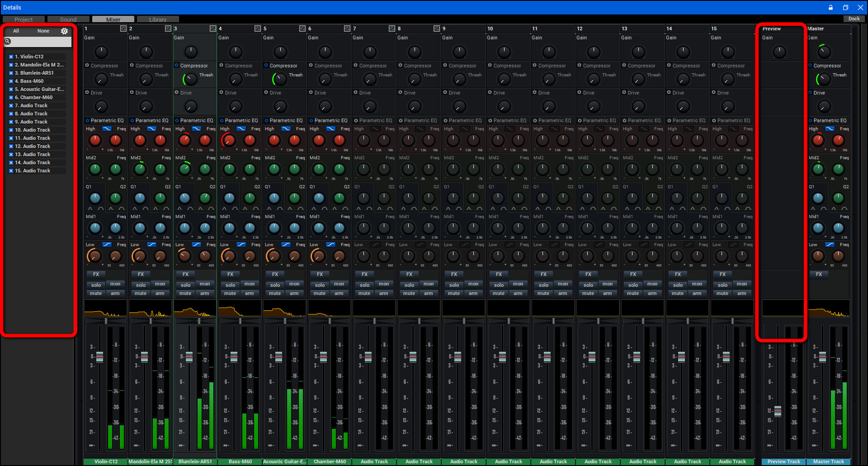Uncheck 5. Acoustic Guitar track visibility
Viewport: 868px width, 466px height.
(11, 89)
